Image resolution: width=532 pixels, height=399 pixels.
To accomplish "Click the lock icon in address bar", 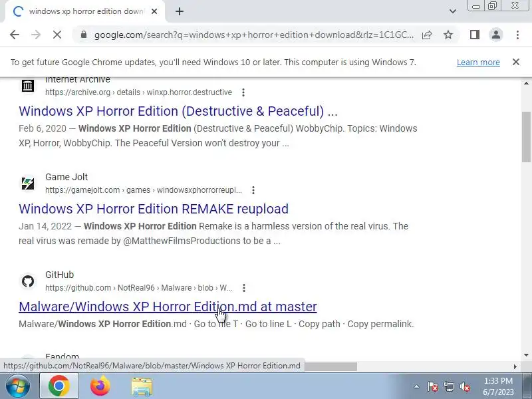I will pyautogui.click(x=84, y=35).
